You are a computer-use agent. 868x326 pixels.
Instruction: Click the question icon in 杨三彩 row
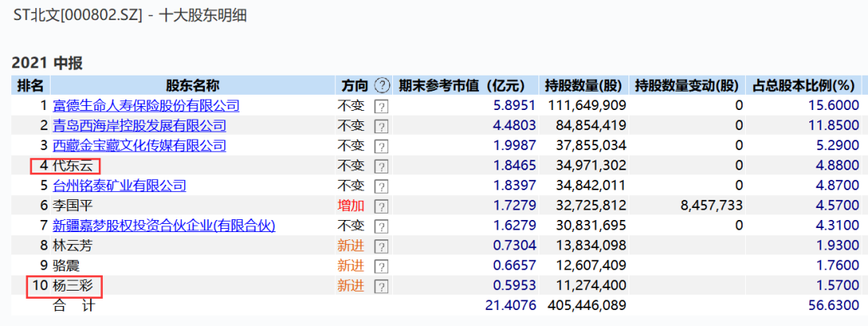click(x=381, y=286)
